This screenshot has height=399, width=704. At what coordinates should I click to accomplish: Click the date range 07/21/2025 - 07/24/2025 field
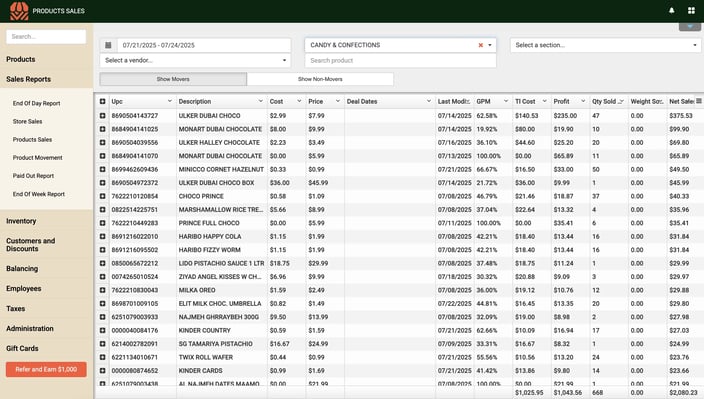(204, 45)
